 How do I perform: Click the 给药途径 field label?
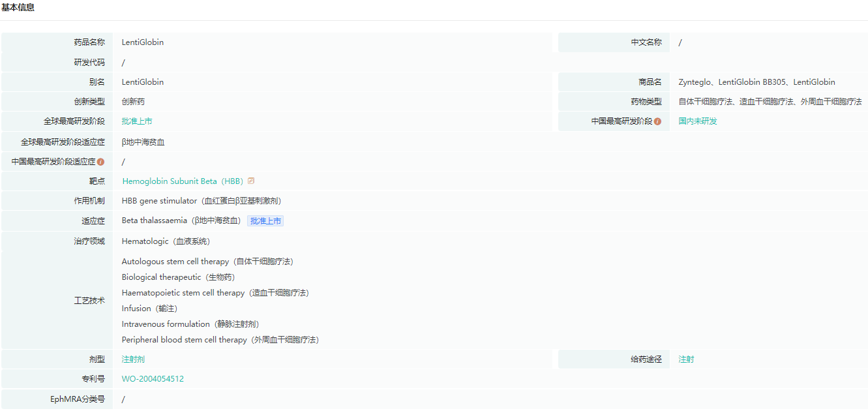click(646, 359)
